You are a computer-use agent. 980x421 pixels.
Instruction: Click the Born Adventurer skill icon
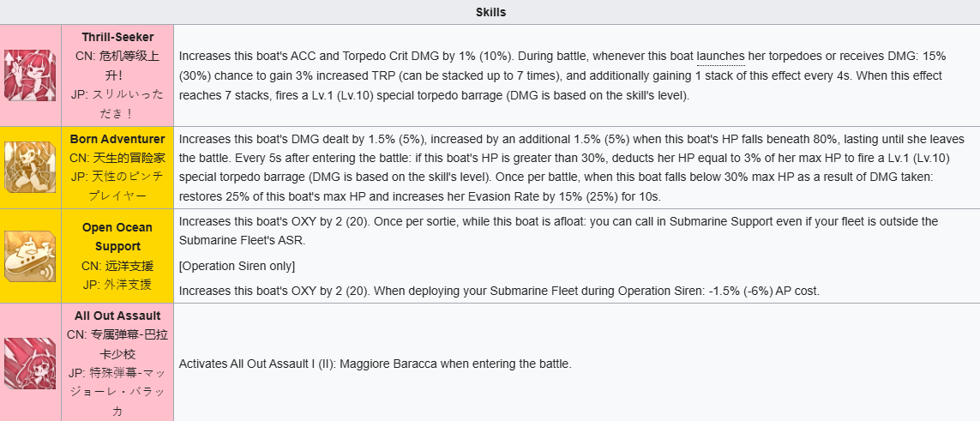tap(30, 167)
